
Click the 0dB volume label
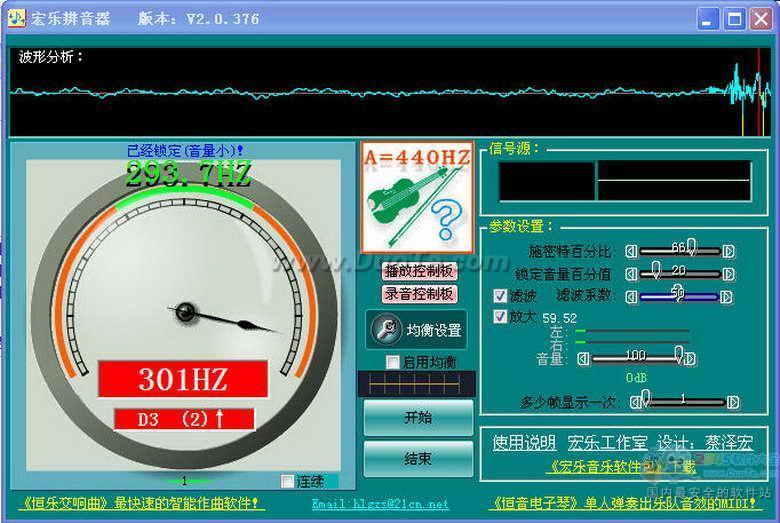[x=636, y=378]
